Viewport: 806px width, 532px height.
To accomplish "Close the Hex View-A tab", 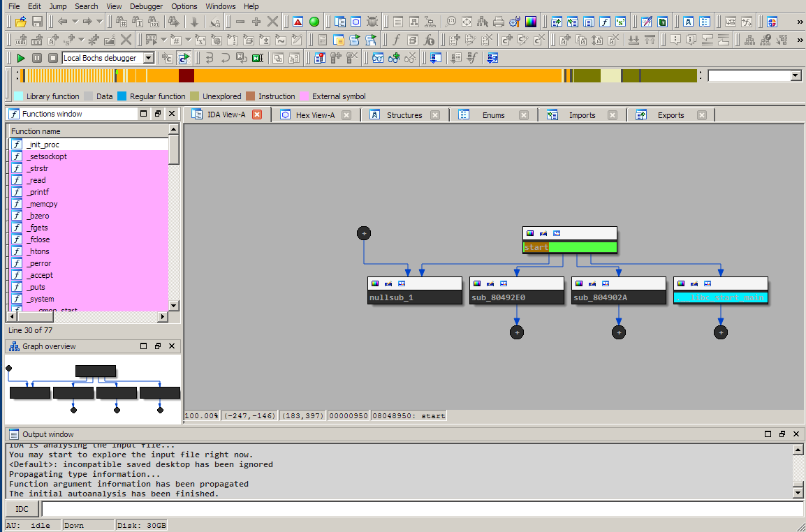I will tap(346, 115).
